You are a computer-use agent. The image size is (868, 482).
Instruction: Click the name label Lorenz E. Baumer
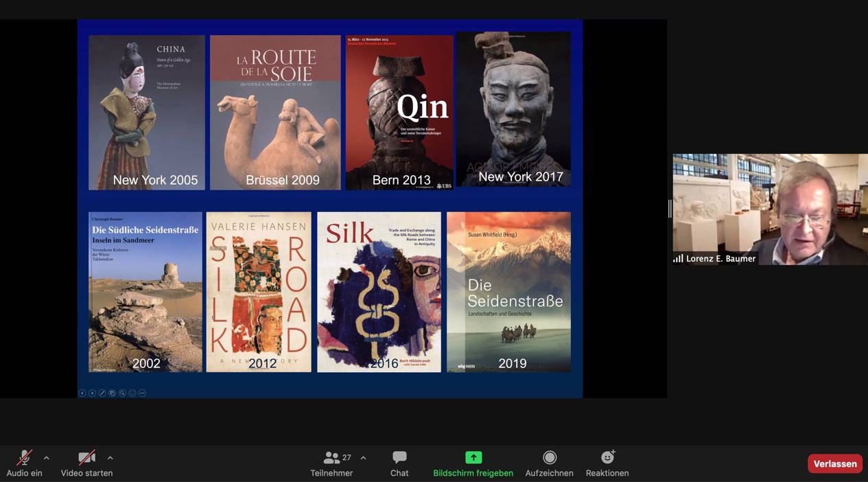720,259
